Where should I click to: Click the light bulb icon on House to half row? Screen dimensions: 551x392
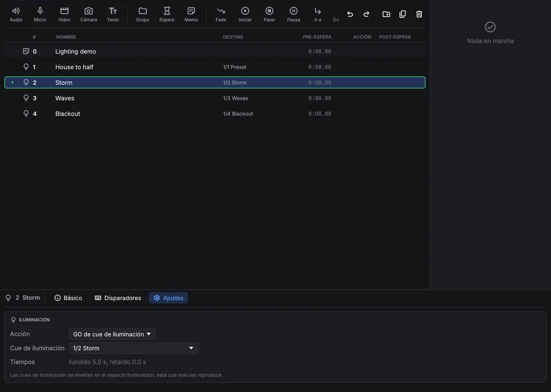pos(26,67)
